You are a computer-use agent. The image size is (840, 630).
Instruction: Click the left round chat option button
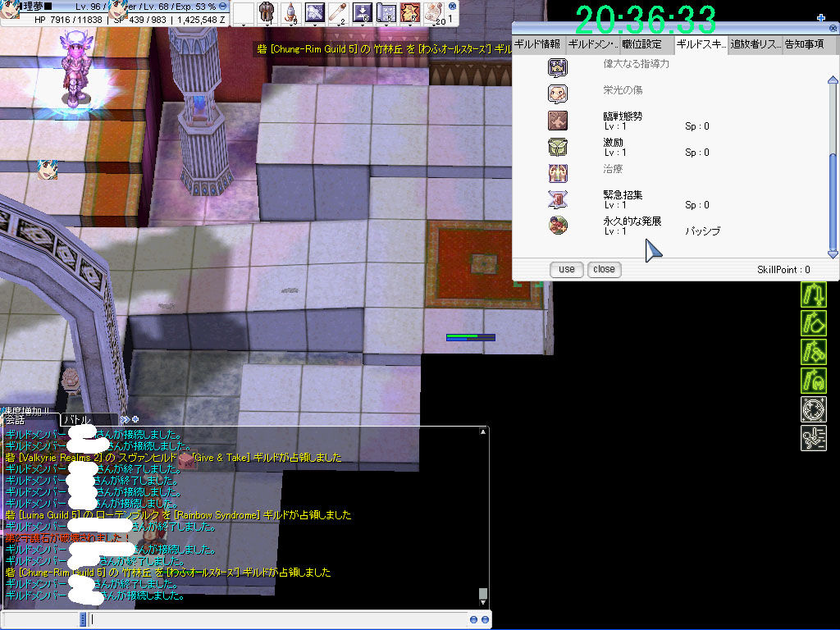(x=473, y=620)
